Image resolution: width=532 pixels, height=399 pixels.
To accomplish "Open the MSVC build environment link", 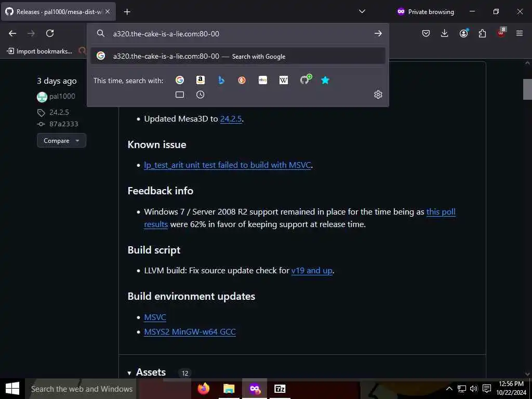I will pyautogui.click(x=155, y=317).
